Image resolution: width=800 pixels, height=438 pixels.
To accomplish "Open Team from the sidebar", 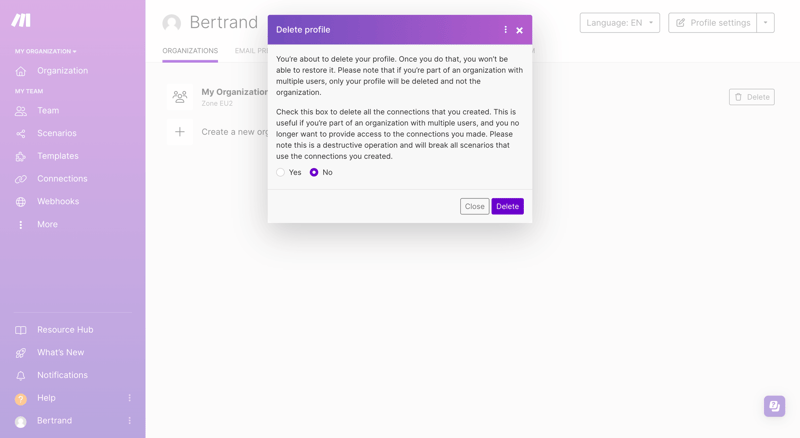I will [x=48, y=111].
